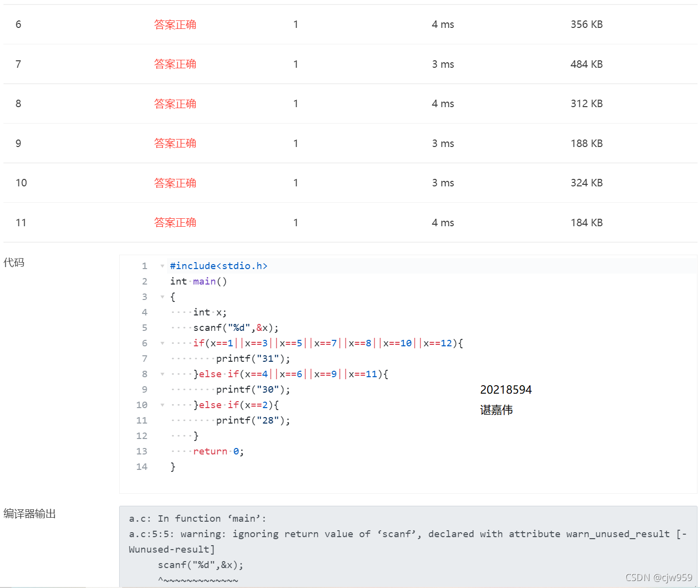The width and height of the screenshot is (700, 588).
Task: Click the scanf("%d",&x); line in code editor
Action: [x=236, y=328]
